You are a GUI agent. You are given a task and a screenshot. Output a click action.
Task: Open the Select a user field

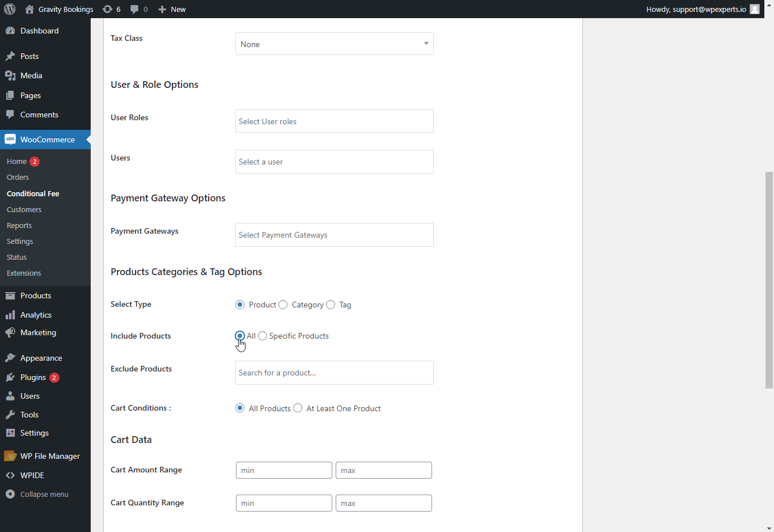(x=335, y=162)
